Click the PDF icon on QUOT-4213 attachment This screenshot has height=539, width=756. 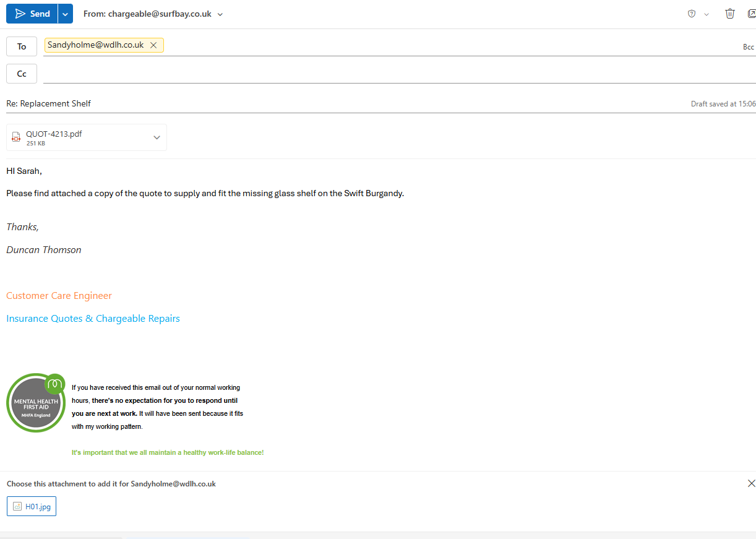[x=16, y=137]
